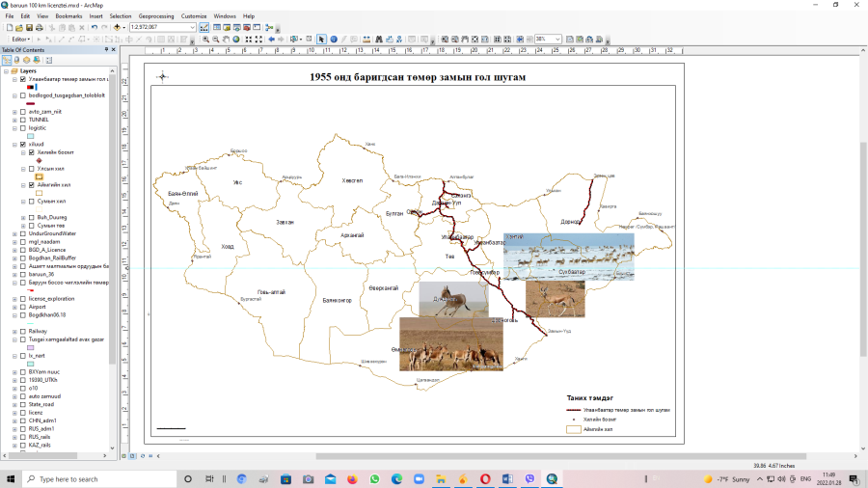Uncheck the xiluud group layer
Image resolution: width=868 pixels, height=488 pixels.
click(23, 144)
